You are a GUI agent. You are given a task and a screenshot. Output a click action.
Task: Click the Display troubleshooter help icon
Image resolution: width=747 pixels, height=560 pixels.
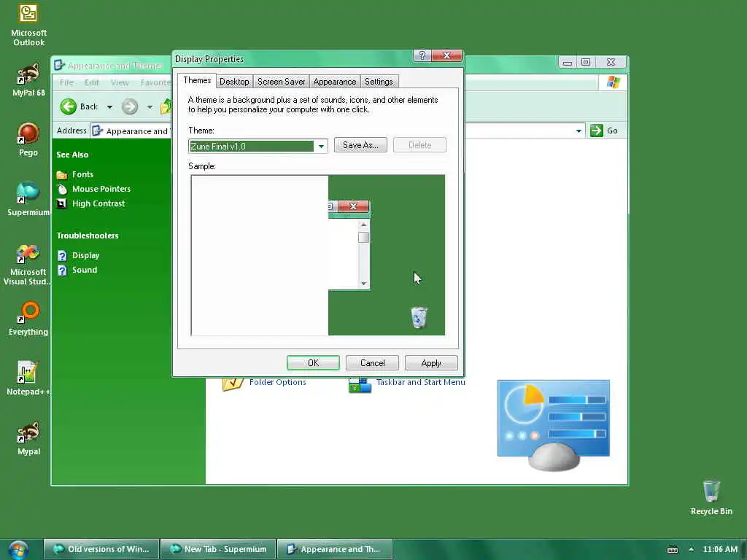[x=62, y=256]
